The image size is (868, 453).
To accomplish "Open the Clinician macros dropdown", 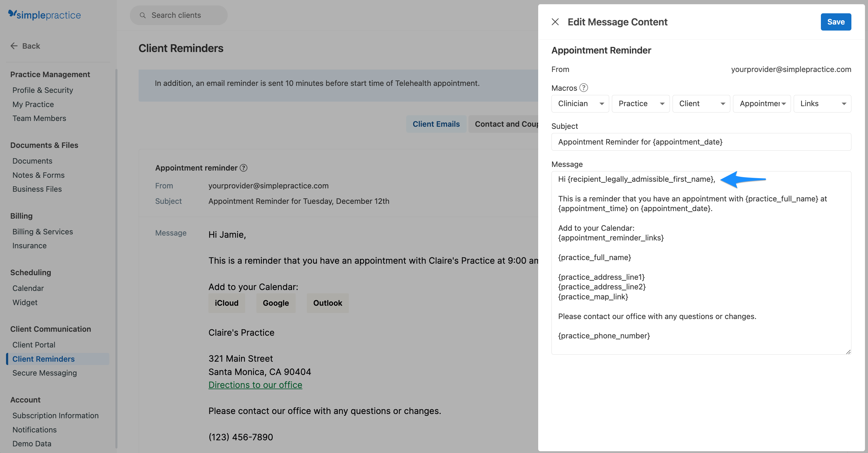I will tap(580, 103).
